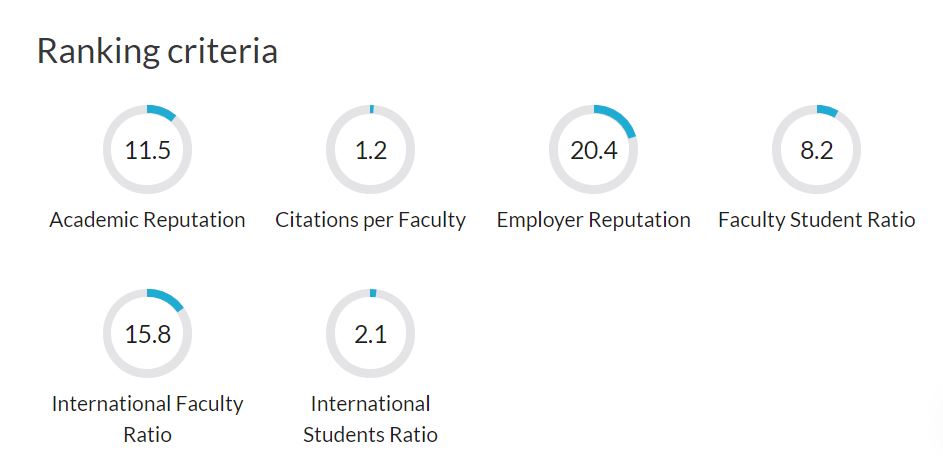
Task: Select the 1.2 score value
Action: point(370,150)
